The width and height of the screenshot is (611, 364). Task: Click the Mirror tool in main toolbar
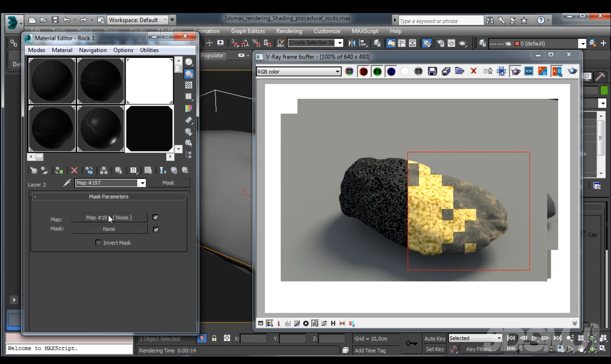[352, 43]
